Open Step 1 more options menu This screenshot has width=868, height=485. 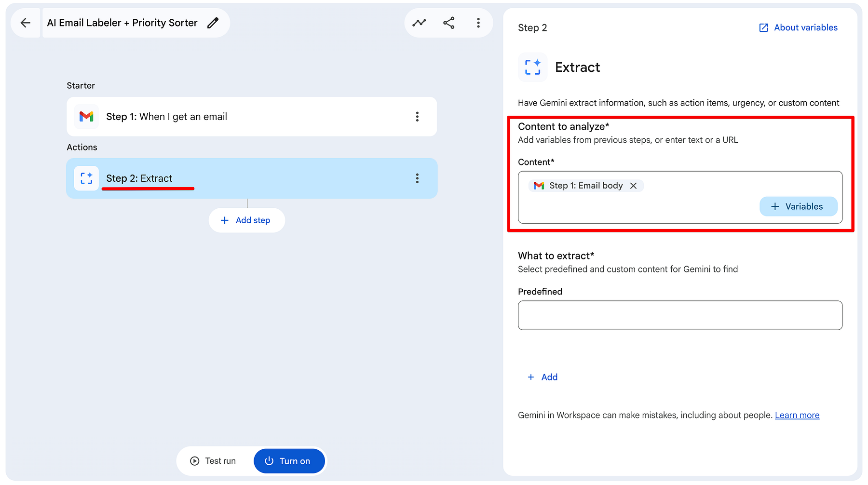coord(417,117)
